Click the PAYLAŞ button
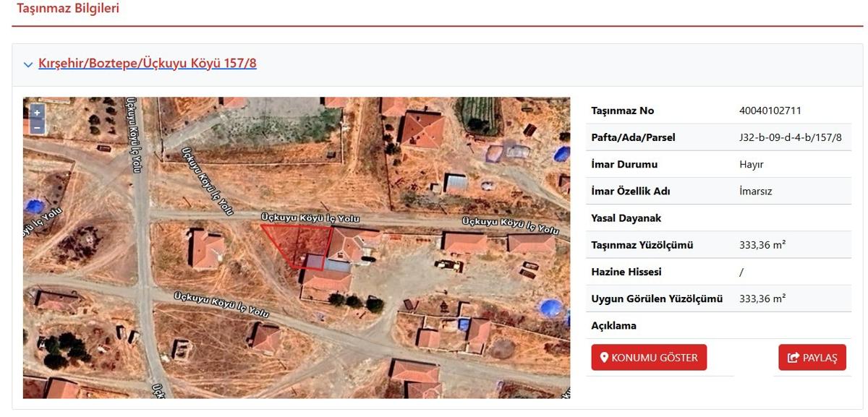Viewport: 868px width, 417px height. 812,357
